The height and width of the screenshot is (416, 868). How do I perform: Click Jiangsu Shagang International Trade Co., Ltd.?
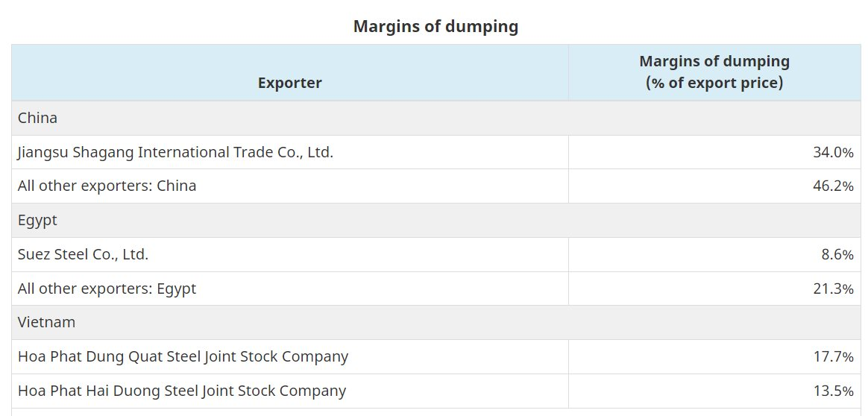click(x=175, y=152)
